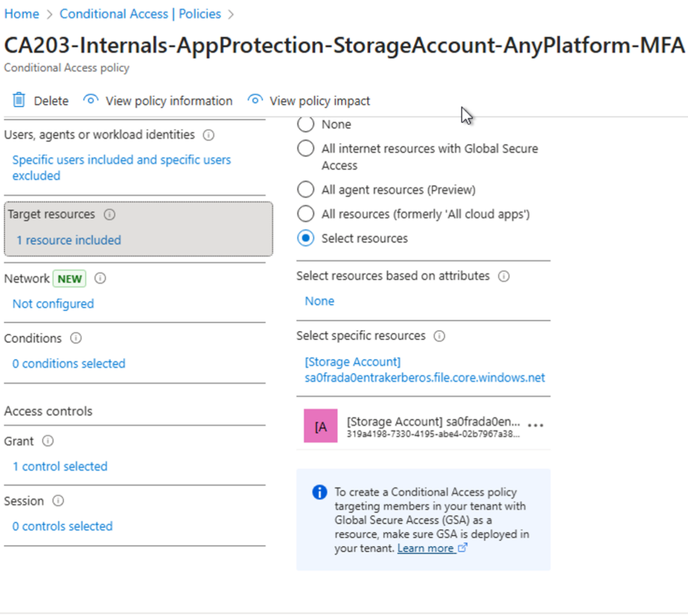Choose All agent resources (Preview) option
This screenshot has width=688, height=616.
coord(306,190)
